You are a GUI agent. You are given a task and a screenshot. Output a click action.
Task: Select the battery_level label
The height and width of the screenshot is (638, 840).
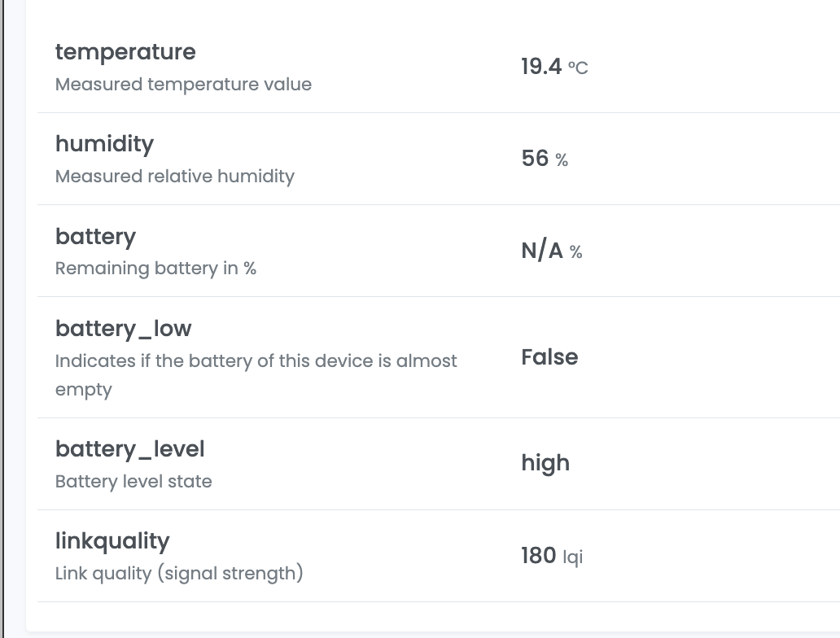129,449
